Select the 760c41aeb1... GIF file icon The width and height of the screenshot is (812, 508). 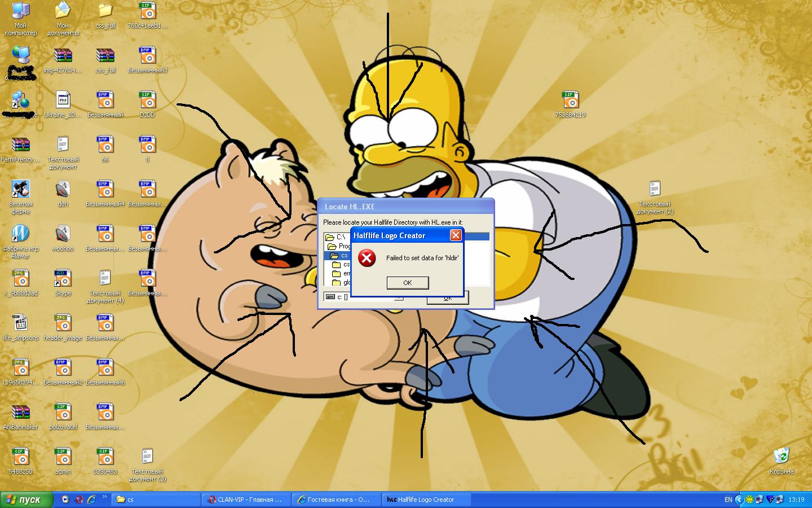click(148, 16)
